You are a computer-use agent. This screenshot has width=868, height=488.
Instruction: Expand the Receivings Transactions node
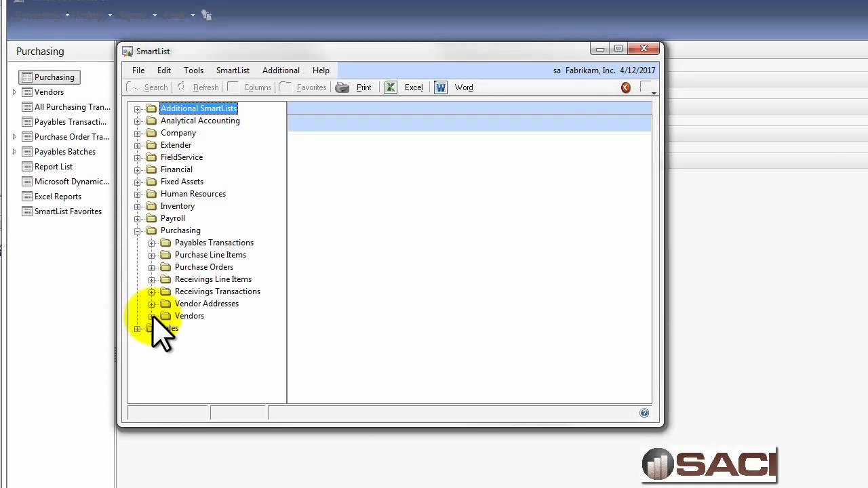pyautogui.click(x=152, y=292)
